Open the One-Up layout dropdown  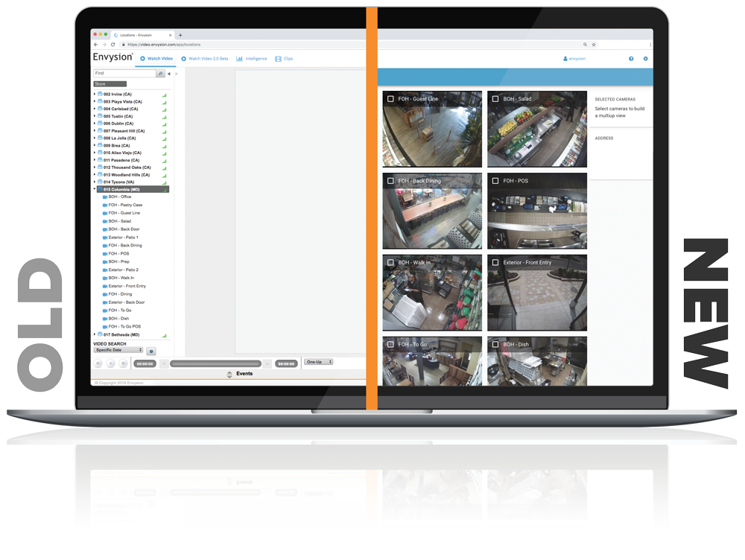(x=319, y=362)
